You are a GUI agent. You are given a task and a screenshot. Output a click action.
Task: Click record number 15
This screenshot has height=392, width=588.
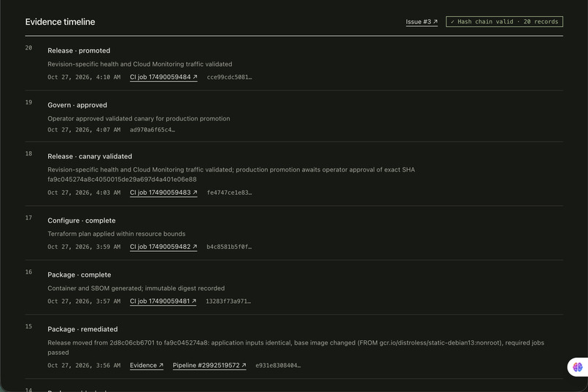click(x=28, y=327)
